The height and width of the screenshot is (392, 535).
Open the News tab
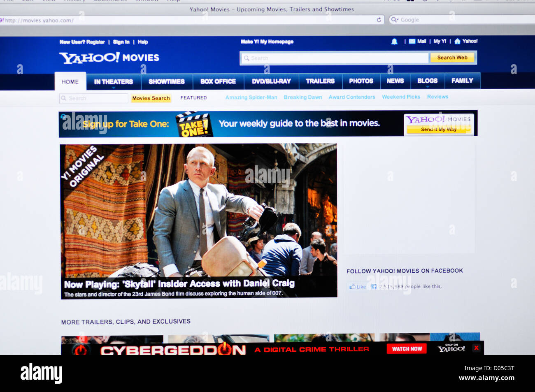395,81
